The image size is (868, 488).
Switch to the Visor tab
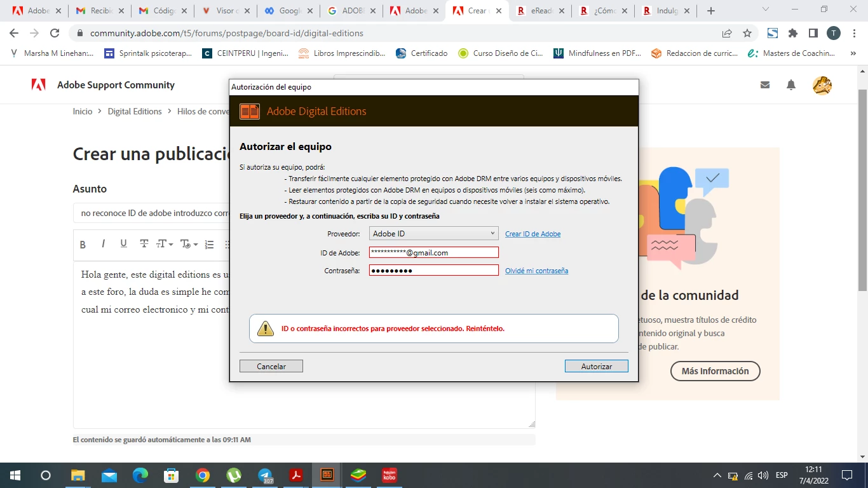click(x=226, y=11)
